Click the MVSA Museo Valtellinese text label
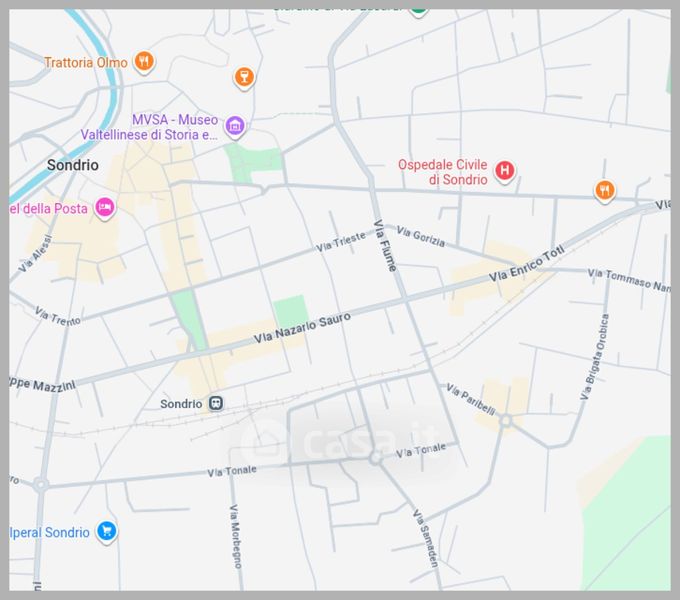Image resolution: width=680 pixels, height=600 pixels. [x=150, y=127]
